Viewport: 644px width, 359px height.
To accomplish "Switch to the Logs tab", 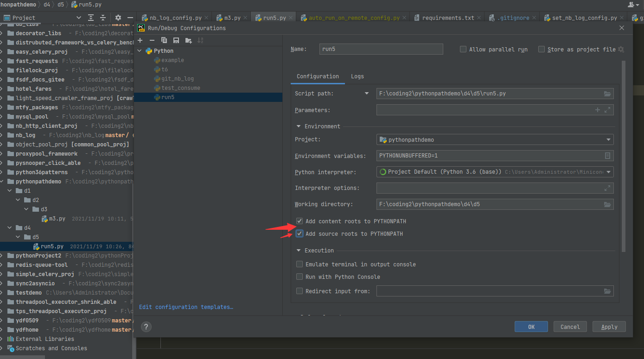I will pos(357,76).
